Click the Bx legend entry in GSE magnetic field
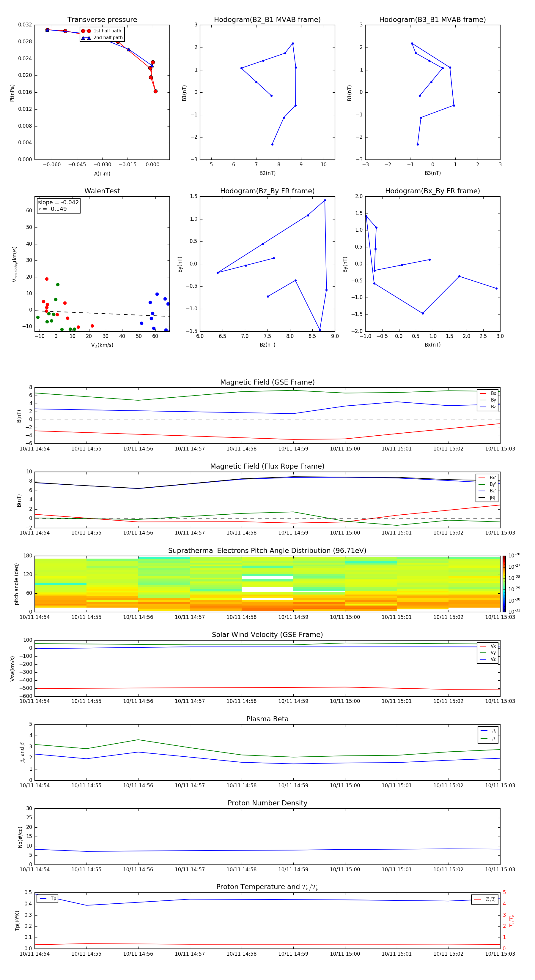The height and width of the screenshot is (980, 535). coord(488,393)
